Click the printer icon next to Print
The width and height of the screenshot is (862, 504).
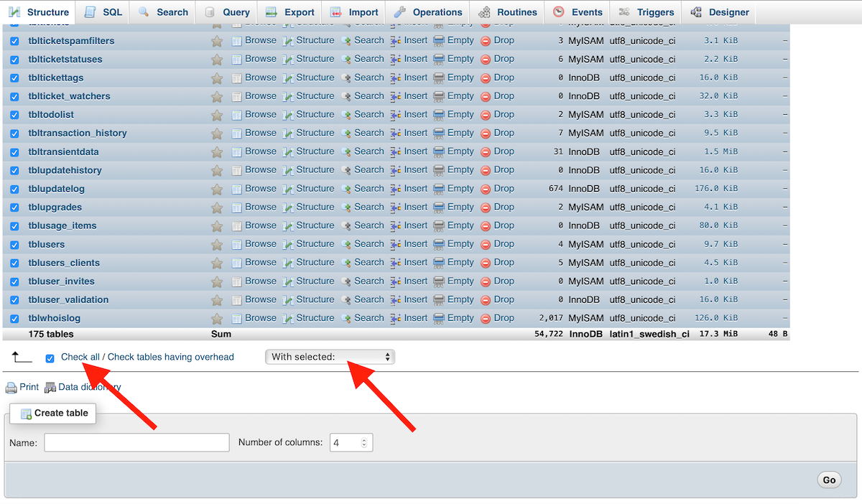[11, 388]
